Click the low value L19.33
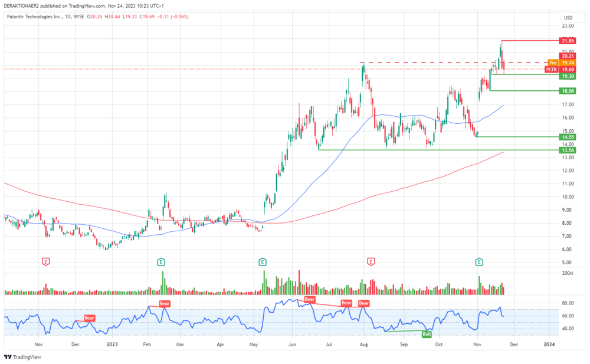 coord(130,17)
